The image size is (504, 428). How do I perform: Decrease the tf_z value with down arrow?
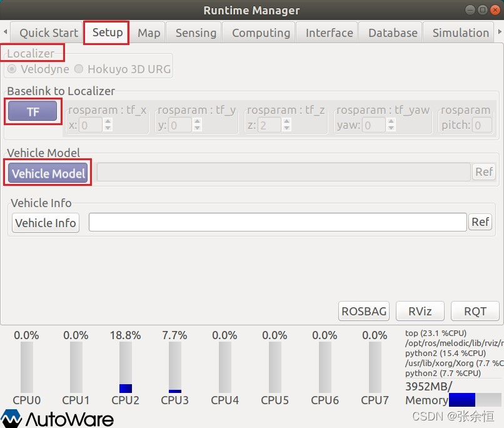click(x=287, y=128)
